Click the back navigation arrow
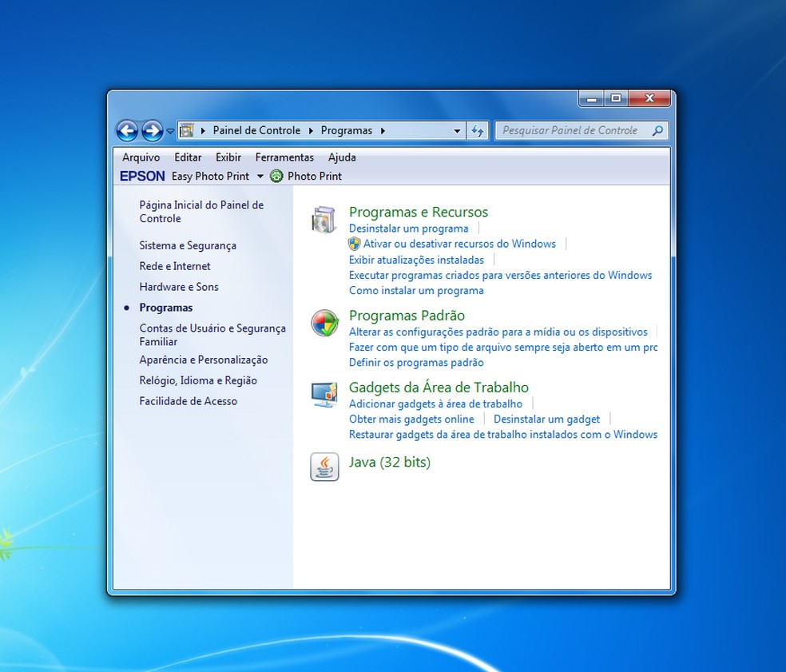 (127, 130)
